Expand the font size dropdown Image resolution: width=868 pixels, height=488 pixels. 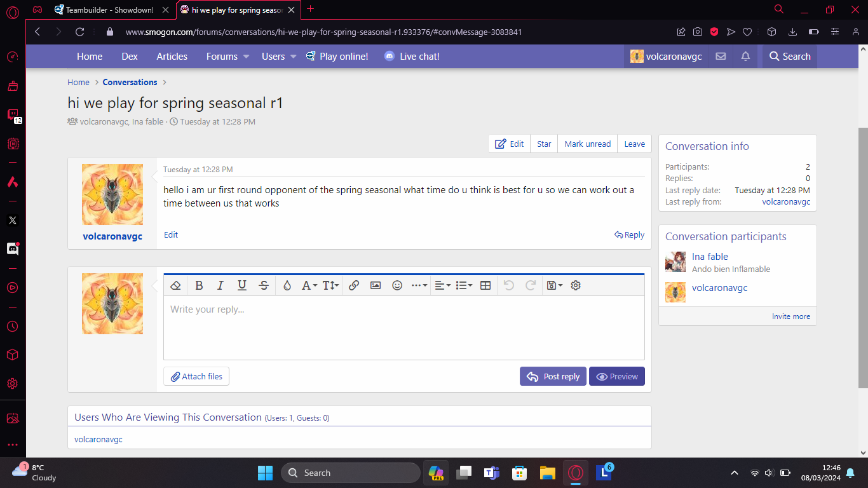coord(330,286)
